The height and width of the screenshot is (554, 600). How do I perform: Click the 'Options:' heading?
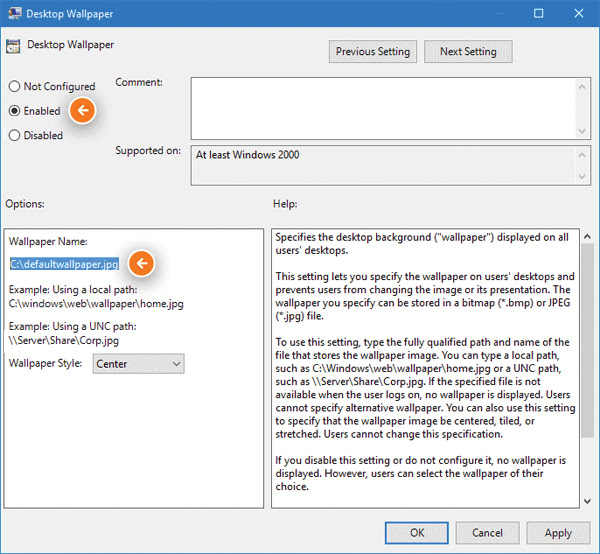25,204
